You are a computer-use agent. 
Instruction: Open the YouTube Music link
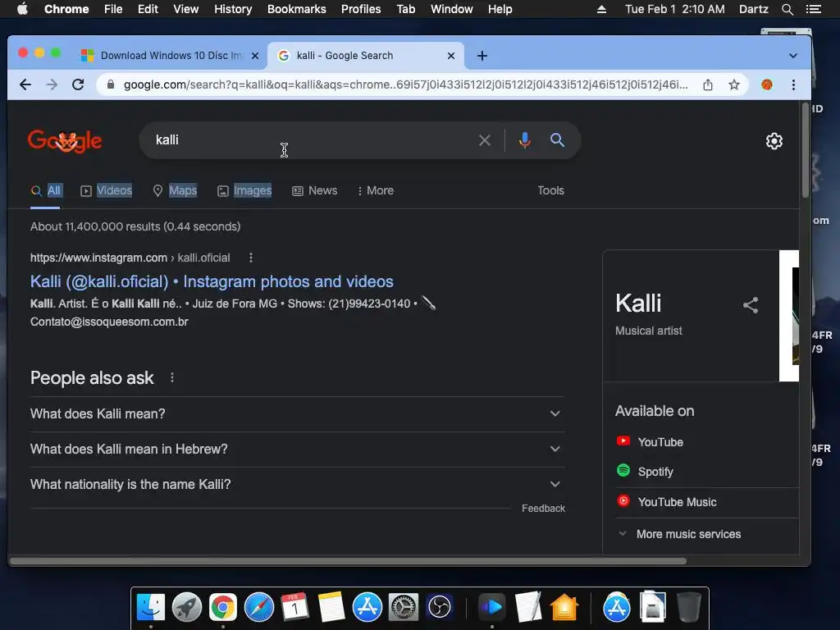point(666,502)
